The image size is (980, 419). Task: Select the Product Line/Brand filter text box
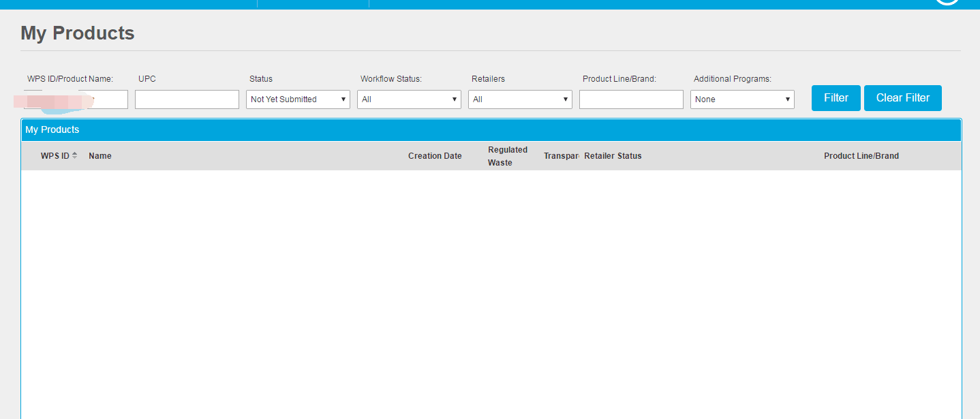click(x=631, y=99)
